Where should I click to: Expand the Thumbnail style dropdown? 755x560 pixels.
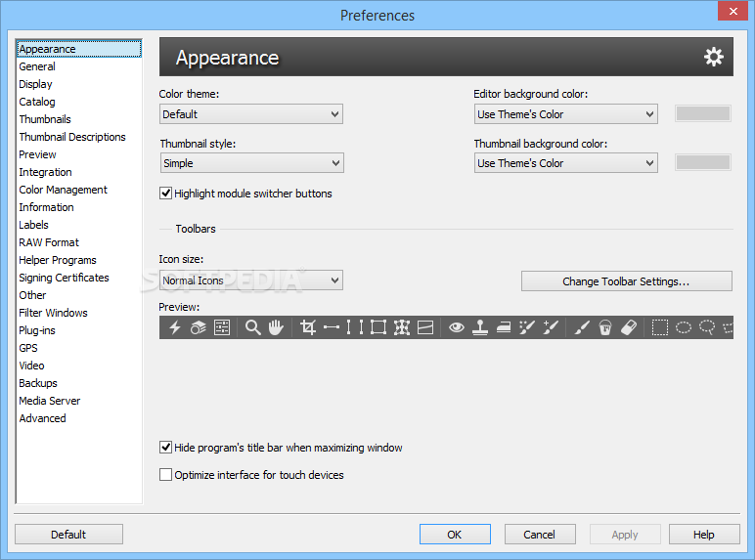click(251, 163)
